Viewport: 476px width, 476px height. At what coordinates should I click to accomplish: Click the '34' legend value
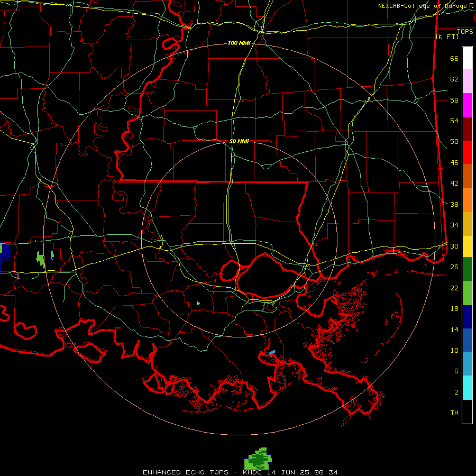pyautogui.click(x=454, y=225)
